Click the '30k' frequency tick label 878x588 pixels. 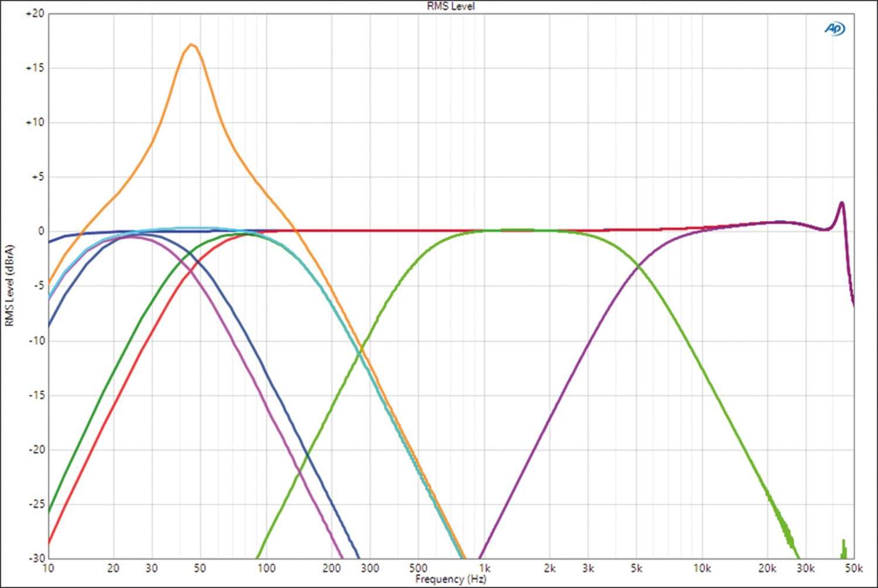click(x=806, y=568)
